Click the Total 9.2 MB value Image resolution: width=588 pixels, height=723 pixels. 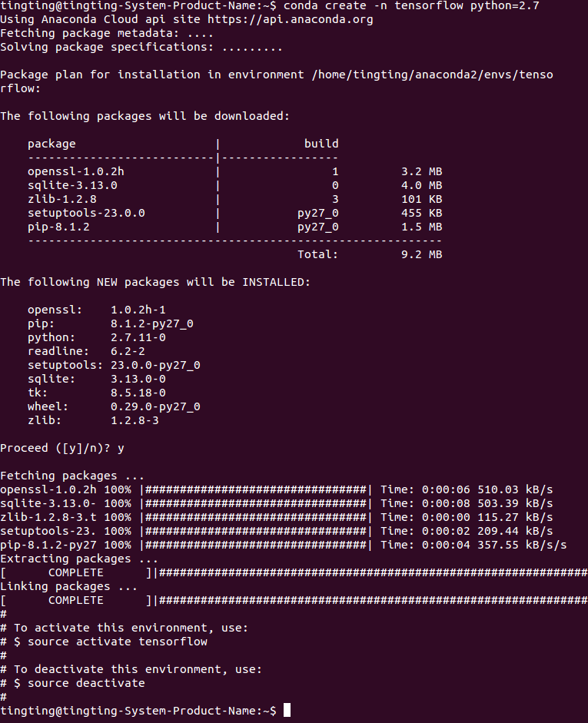(421, 255)
